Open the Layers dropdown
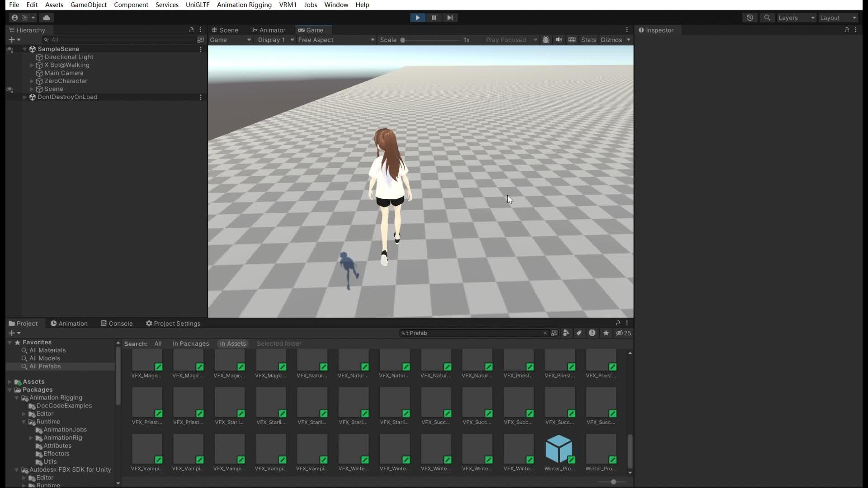Image resolution: width=868 pixels, height=488 pixels. [x=796, y=18]
